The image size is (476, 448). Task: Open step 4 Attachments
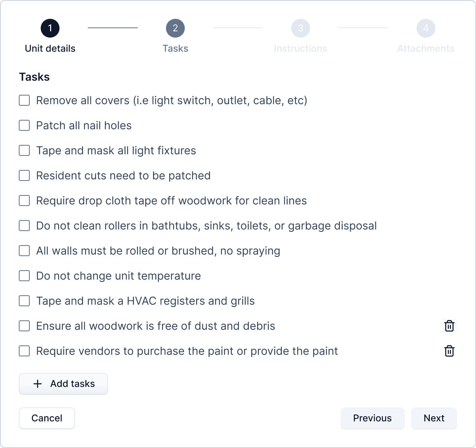pyautogui.click(x=426, y=28)
